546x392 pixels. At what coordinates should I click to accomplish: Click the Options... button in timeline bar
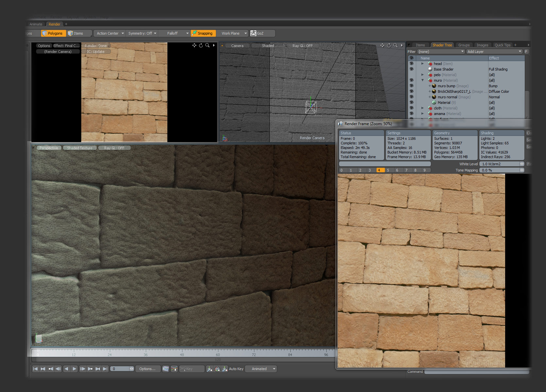(x=147, y=369)
